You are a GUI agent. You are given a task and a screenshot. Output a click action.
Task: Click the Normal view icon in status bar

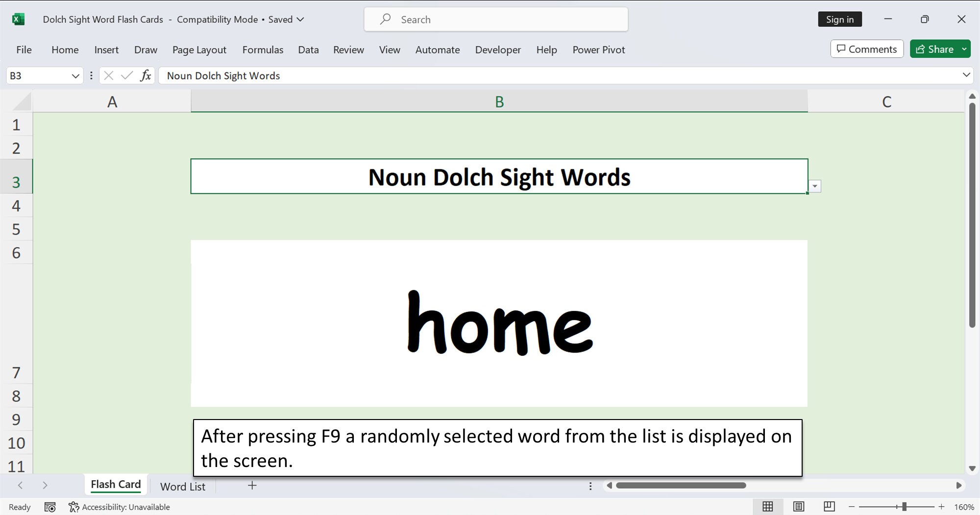(x=768, y=507)
